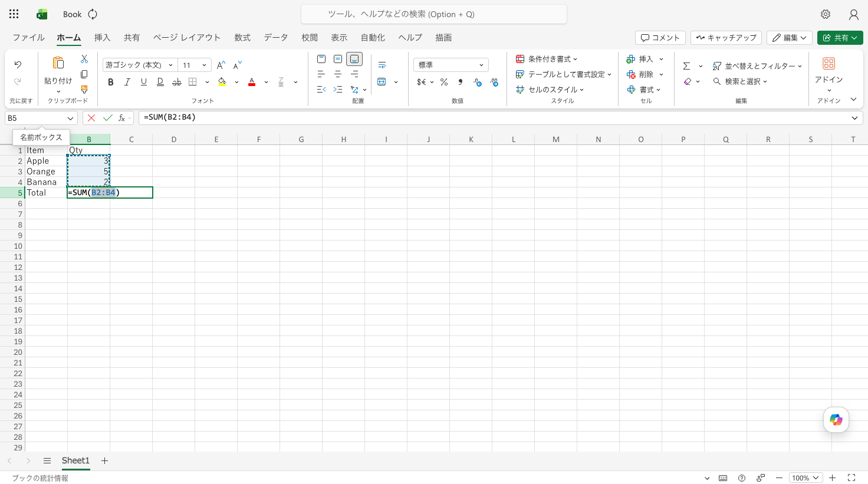Screen dimensions: 868x484
Task: Toggle italic formatting
Action: coord(127,82)
